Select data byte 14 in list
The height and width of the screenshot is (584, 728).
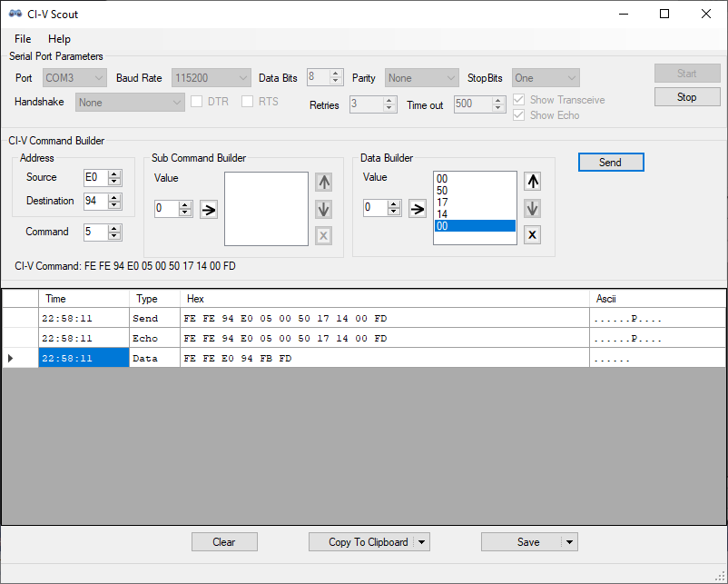(475, 214)
